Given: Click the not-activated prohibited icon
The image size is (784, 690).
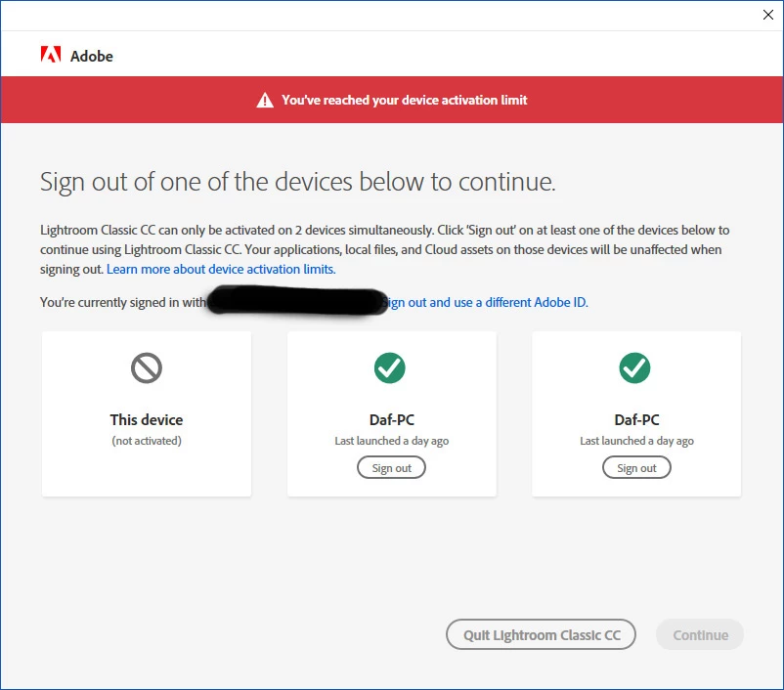Looking at the screenshot, I should click(147, 368).
